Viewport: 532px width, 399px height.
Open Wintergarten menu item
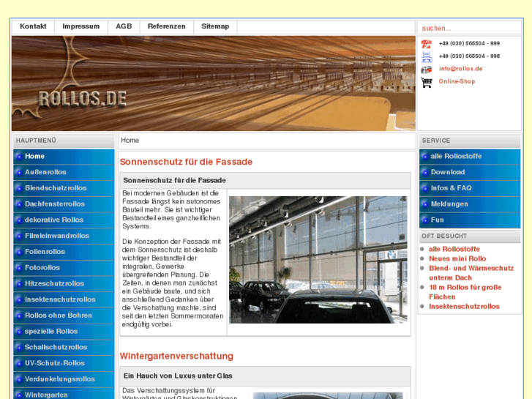tap(64, 394)
